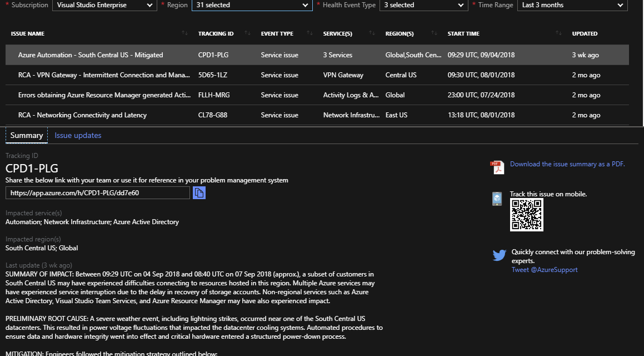Click start time 09:30 UTC, 08/01/2018
The width and height of the screenshot is (644, 356).
(x=481, y=75)
